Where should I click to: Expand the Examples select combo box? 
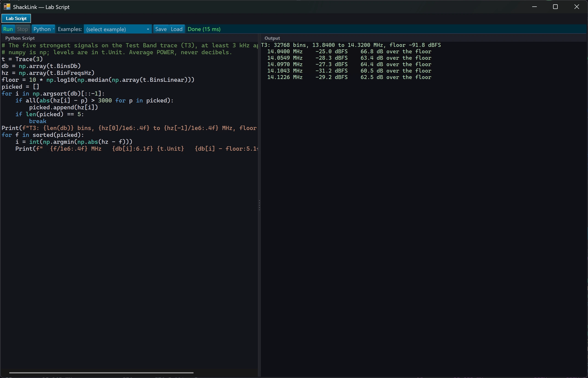[118, 29]
